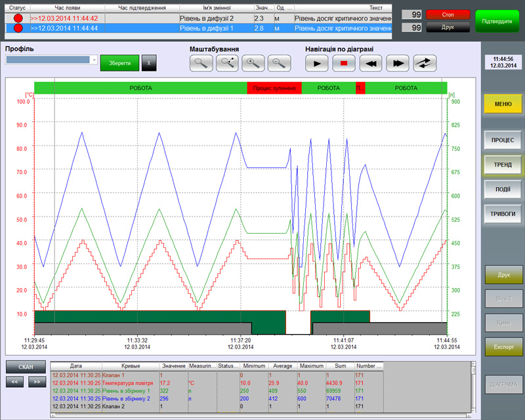This screenshot has width=525, height=420.
Task: Click the rewind double-arrow button
Action: [x=371, y=63]
